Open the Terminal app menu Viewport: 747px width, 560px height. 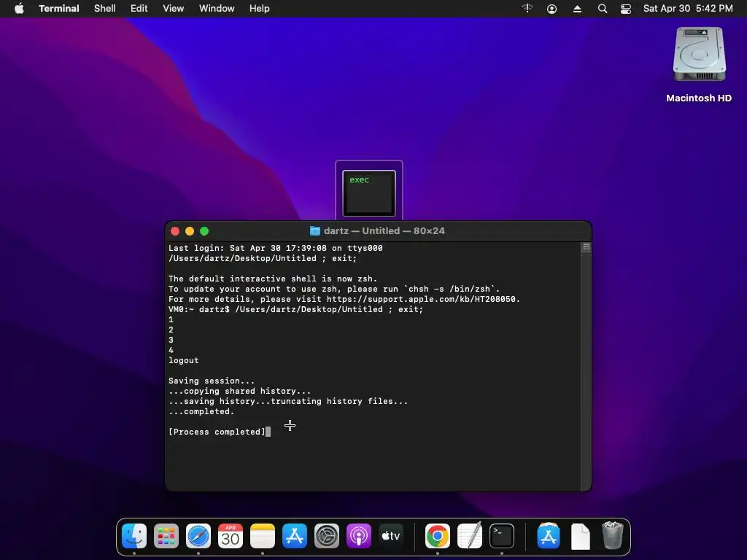(x=59, y=9)
